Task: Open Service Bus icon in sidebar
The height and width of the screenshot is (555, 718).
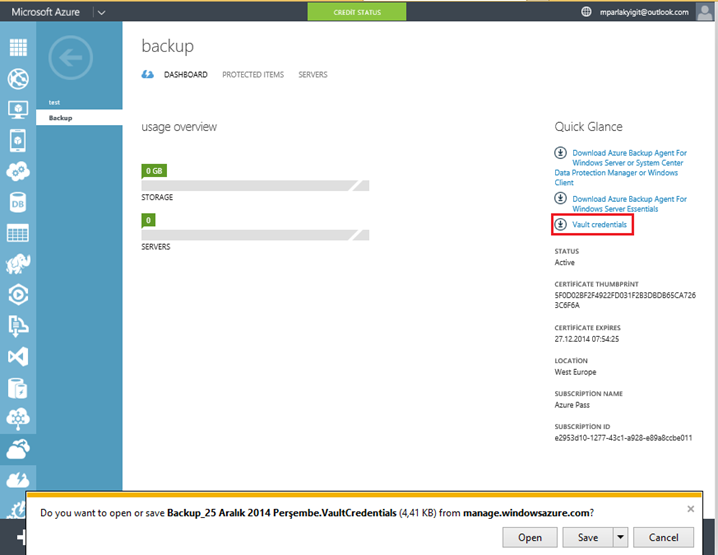Action: [18, 326]
